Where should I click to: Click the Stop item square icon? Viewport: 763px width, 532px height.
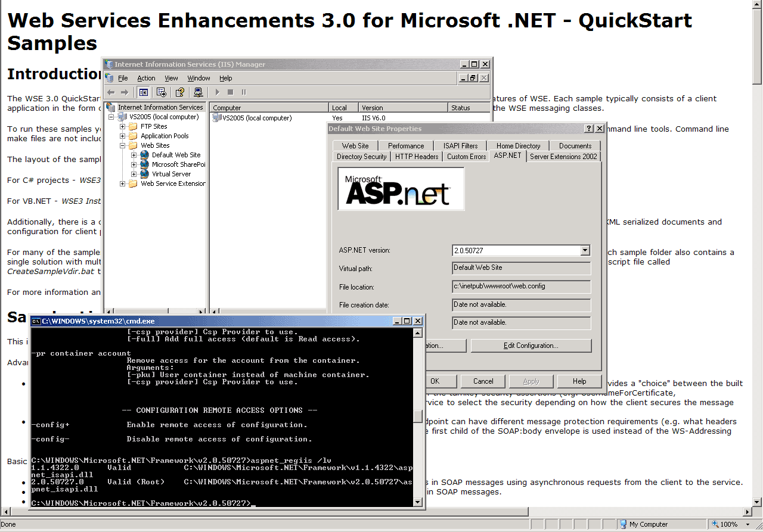point(230,92)
